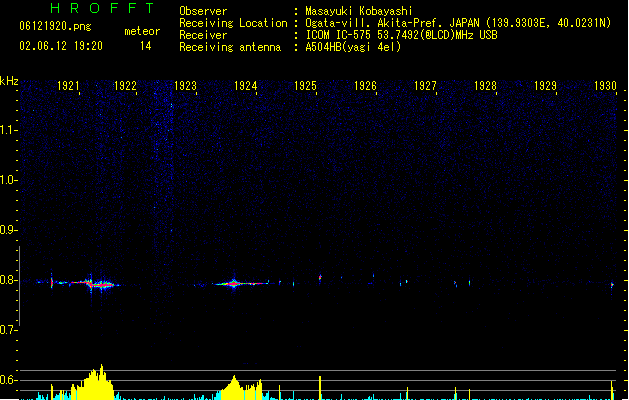Click the date stamp 02.06.12 19:20
This screenshot has width=629, height=400.
[61, 46]
